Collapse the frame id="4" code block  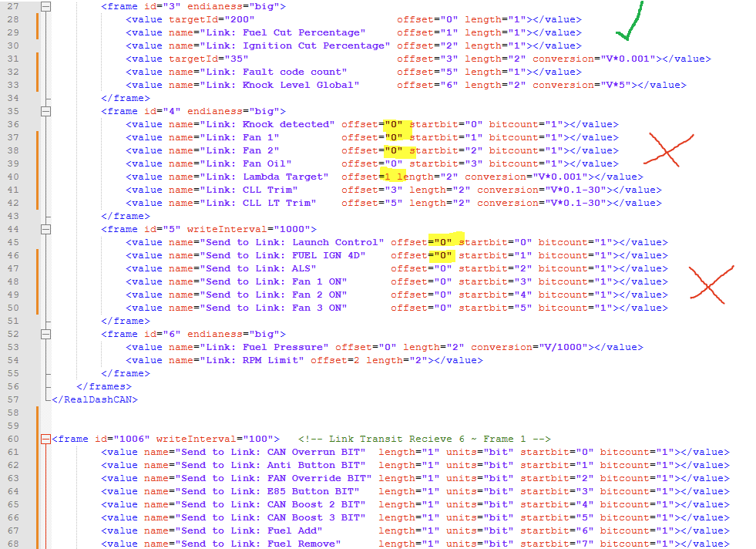pyautogui.click(x=45, y=112)
